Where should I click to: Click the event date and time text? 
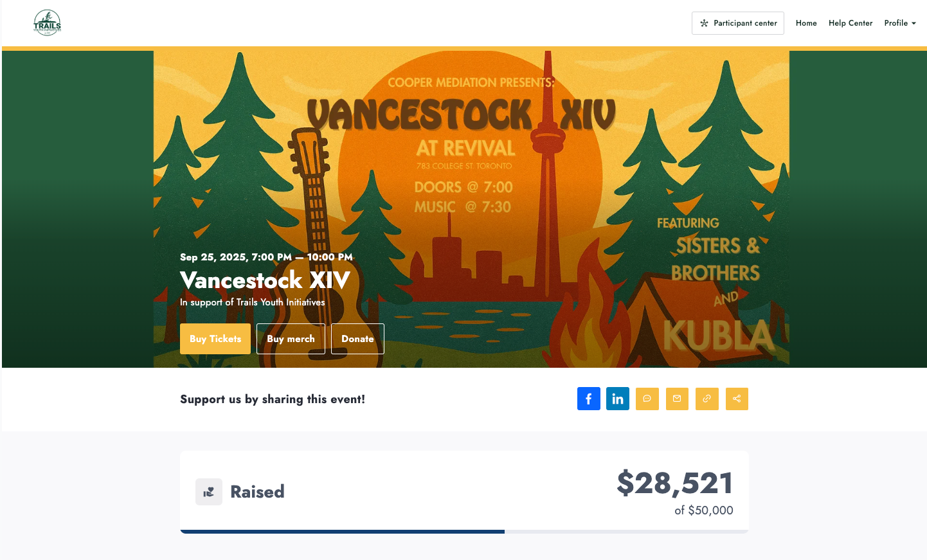point(266,257)
